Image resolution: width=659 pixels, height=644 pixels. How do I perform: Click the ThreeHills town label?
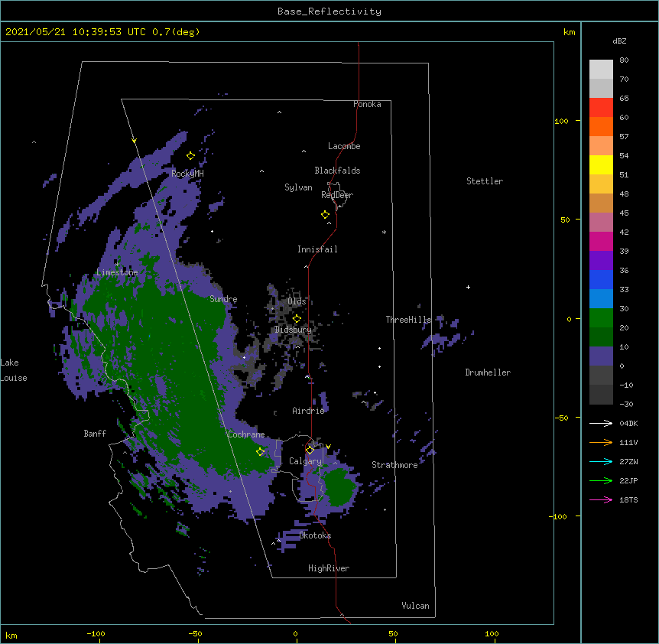408,320
